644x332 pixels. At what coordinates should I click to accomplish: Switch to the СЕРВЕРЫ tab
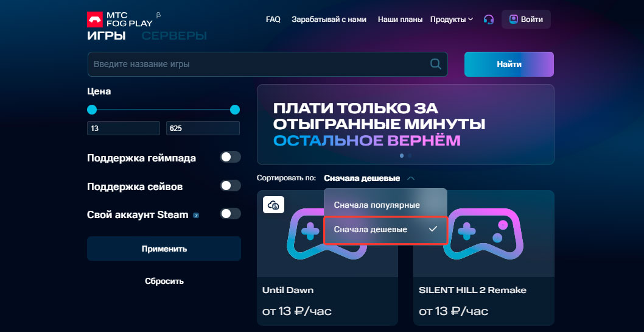(x=174, y=36)
